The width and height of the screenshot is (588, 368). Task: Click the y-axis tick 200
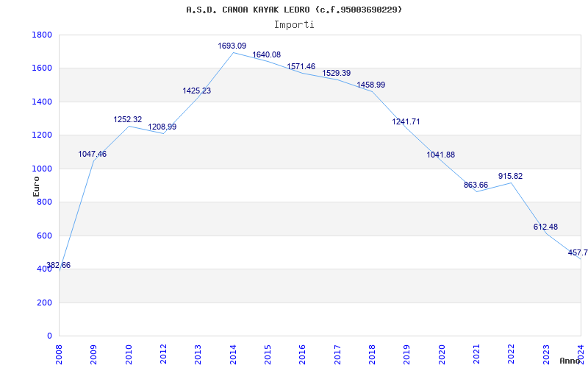pos(44,302)
